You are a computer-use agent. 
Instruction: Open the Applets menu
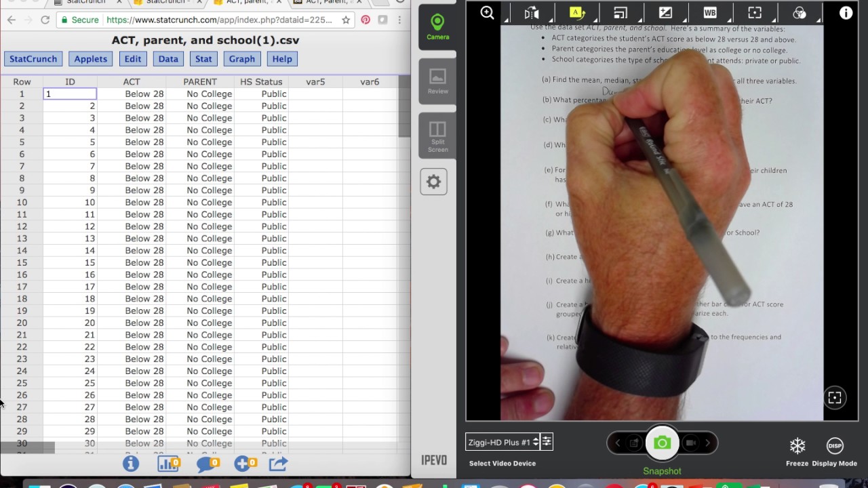[x=91, y=59]
